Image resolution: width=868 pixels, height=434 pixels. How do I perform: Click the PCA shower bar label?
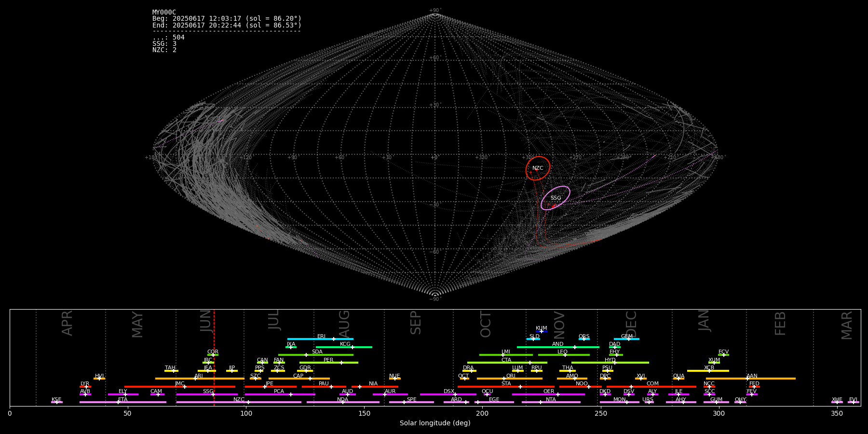coord(279,392)
